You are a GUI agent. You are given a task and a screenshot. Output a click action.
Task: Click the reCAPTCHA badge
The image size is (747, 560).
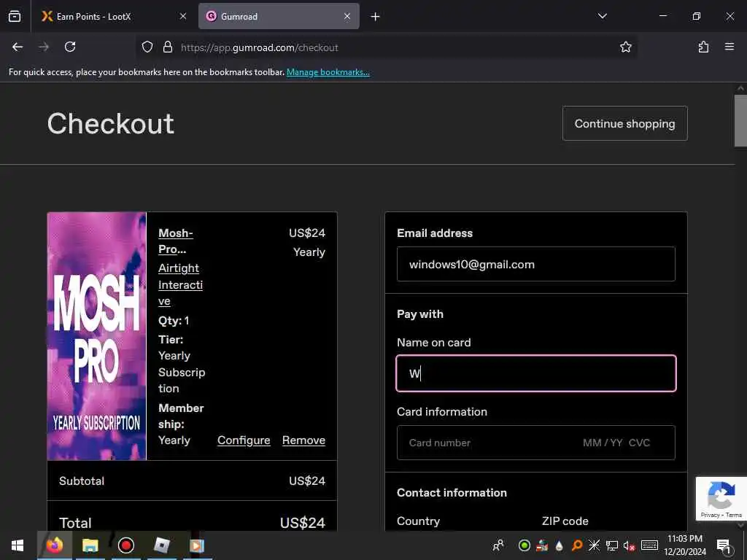click(x=721, y=498)
